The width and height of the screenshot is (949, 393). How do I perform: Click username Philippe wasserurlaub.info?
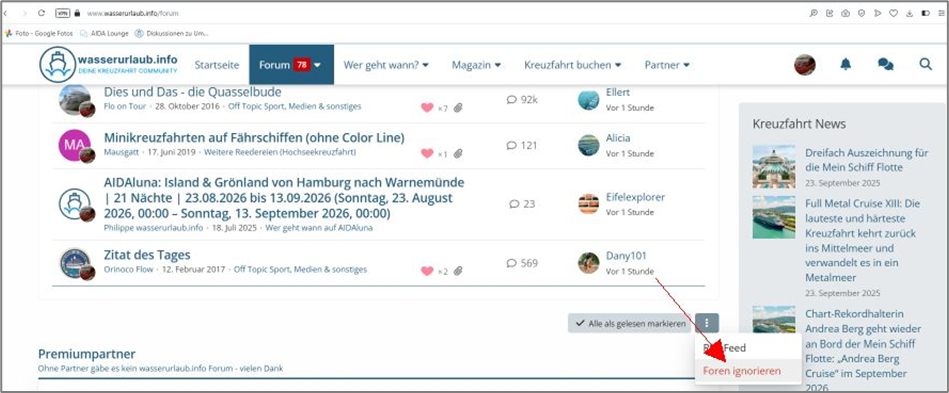[x=154, y=228]
